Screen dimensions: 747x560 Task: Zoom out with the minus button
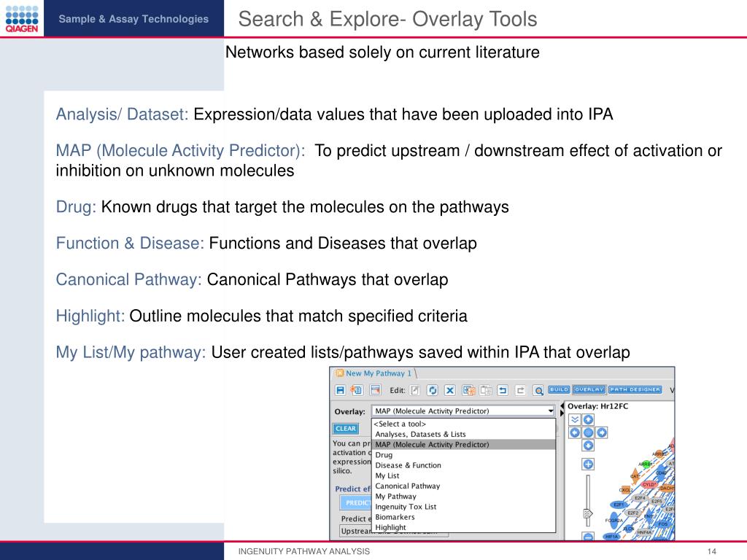click(x=589, y=537)
